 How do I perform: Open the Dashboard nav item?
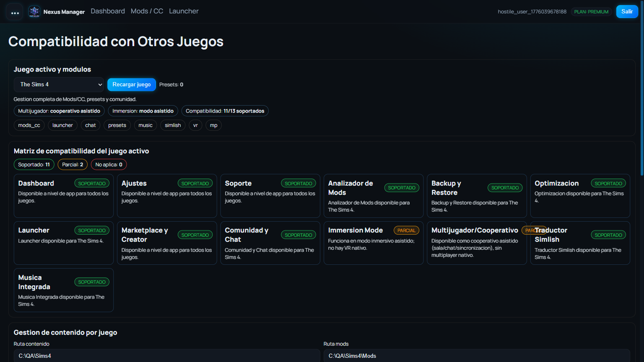click(108, 11)
